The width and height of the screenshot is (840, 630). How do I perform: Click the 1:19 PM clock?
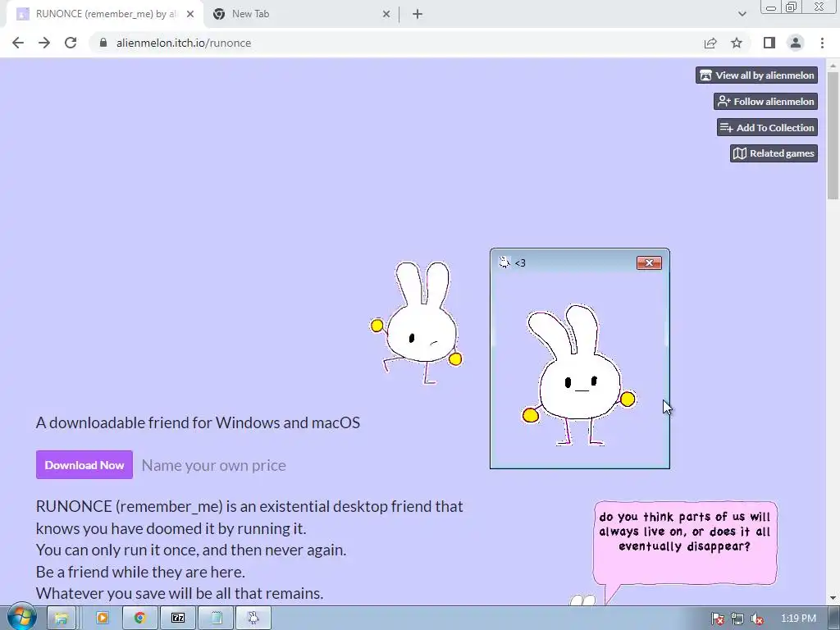(798, 619)
